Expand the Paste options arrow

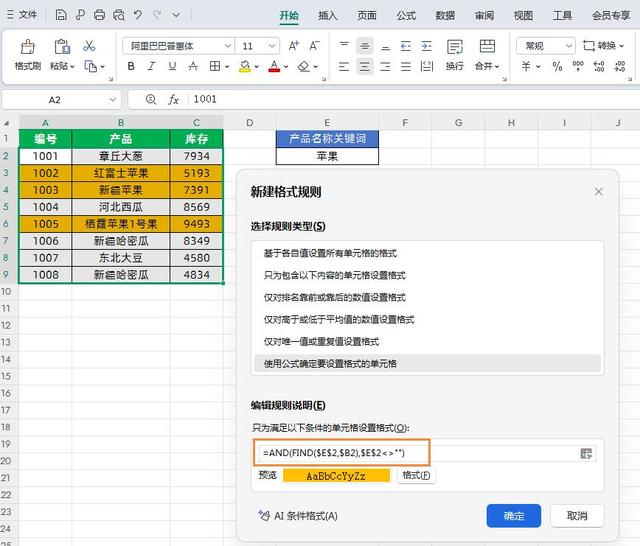[72, 66]
